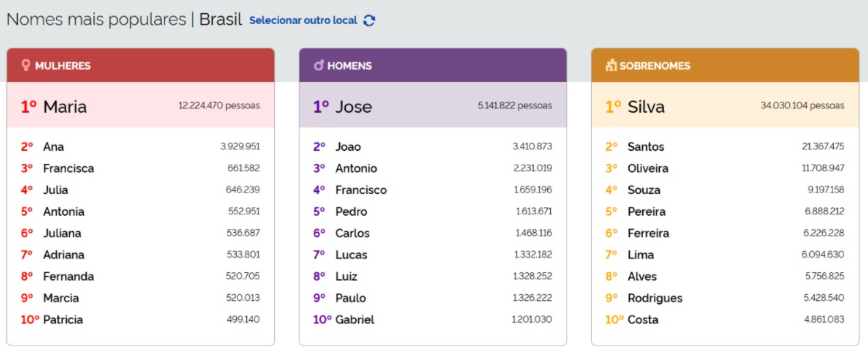Click the top female name Maria

click(65, 106)
